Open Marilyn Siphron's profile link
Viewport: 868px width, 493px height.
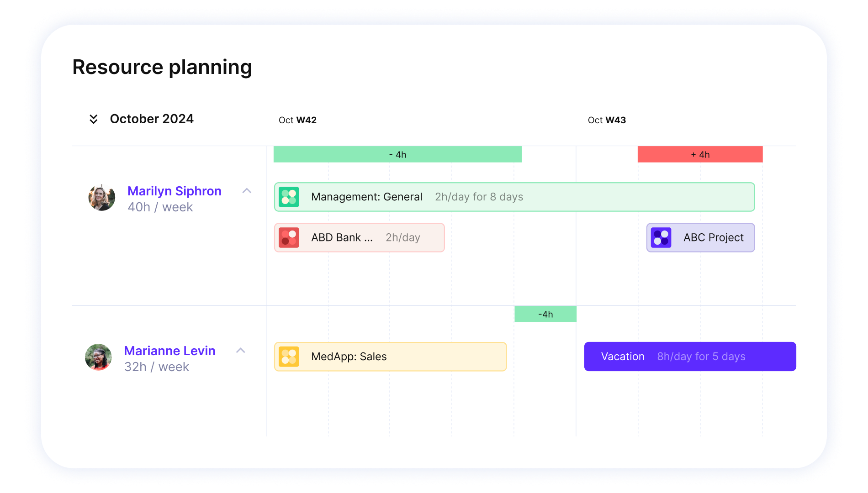coord(175,191)
